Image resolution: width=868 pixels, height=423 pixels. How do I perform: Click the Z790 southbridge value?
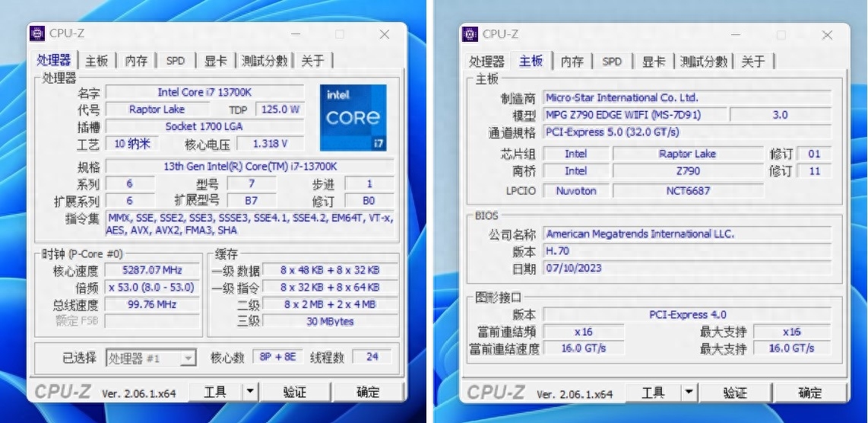688,170
